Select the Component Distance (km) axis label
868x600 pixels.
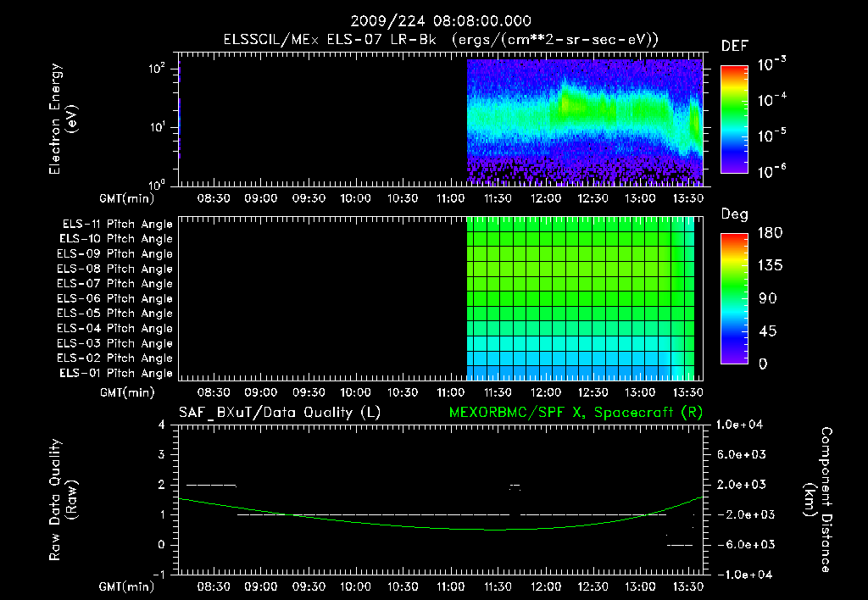[818, 499]
